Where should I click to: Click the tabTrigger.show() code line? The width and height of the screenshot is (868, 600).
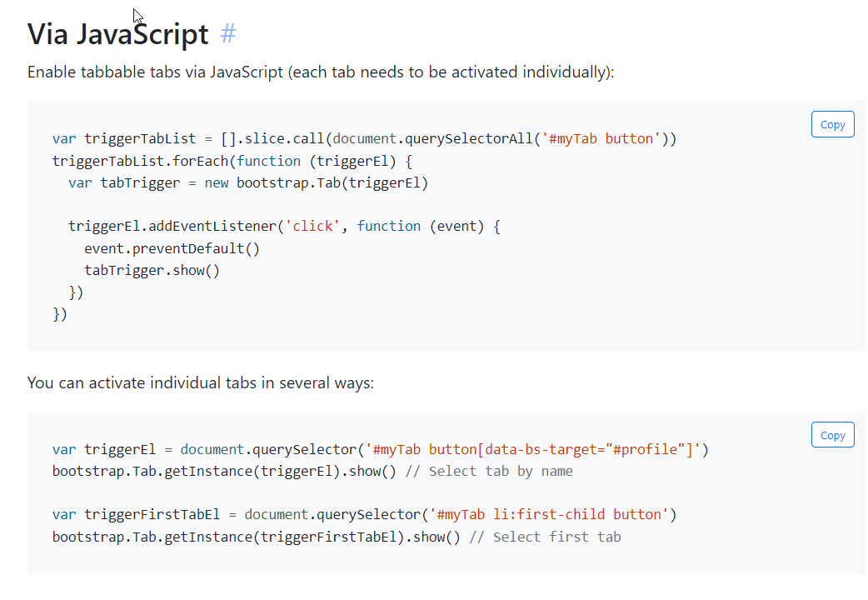coord(152,270)
